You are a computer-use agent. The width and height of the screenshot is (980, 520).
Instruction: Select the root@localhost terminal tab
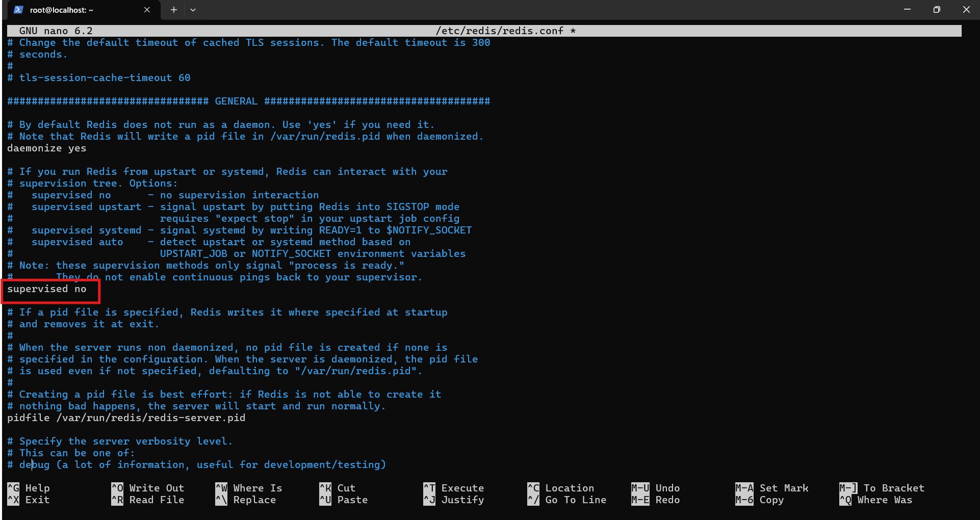(61, 10)
